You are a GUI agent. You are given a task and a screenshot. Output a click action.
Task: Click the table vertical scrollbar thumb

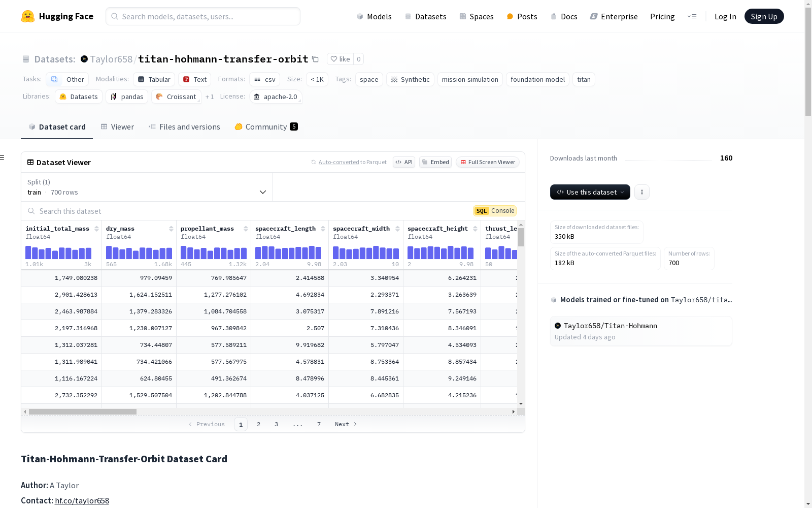521,237
